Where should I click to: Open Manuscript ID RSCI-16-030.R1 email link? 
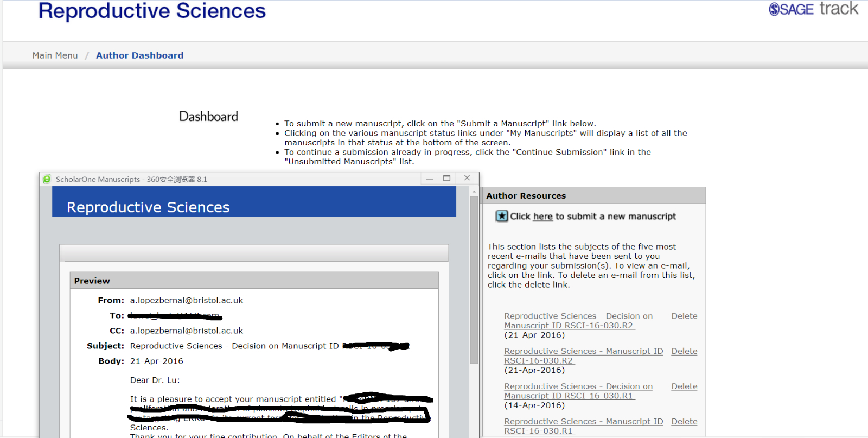click(584, 426)
